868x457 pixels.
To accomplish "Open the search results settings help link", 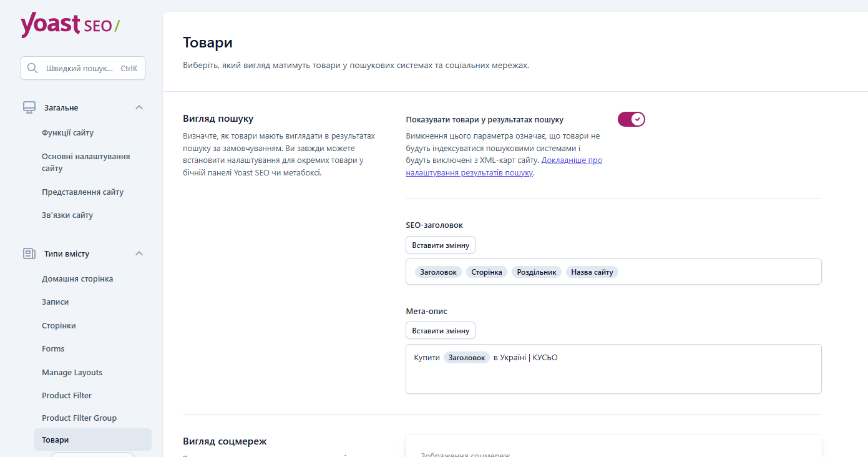I will tap(504, 167).
